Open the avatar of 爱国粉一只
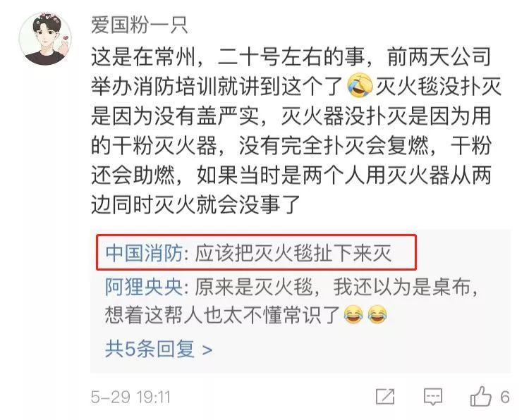 coord(45,39)
